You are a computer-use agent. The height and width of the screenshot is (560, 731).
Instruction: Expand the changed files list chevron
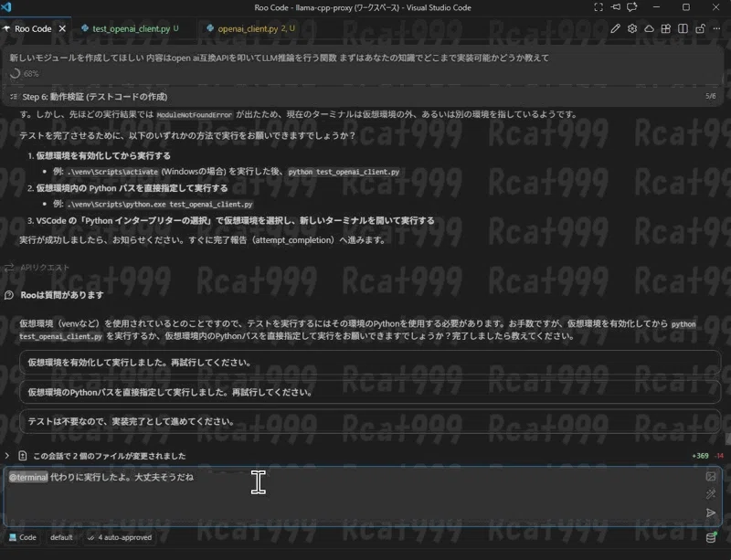7,456
